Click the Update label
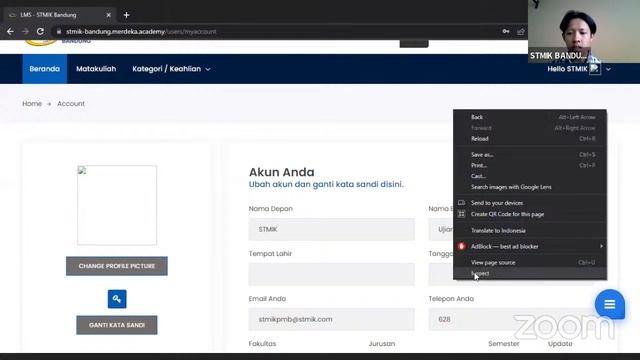 pos(560,344)
